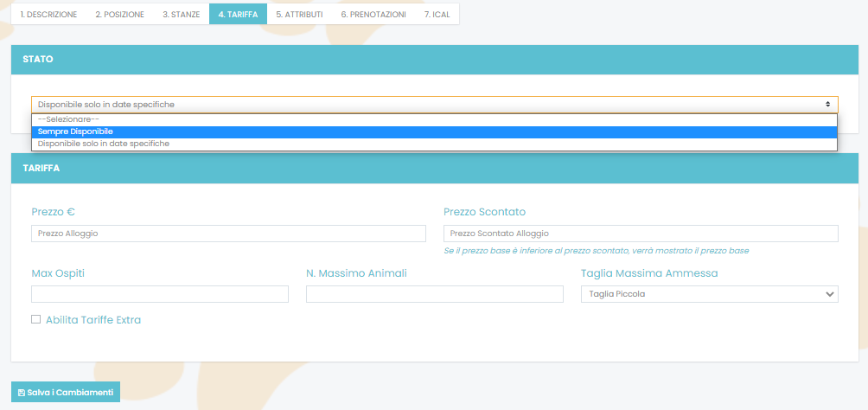
Task: Open the 1. Descrizione tab
Action: pos(48,15)
